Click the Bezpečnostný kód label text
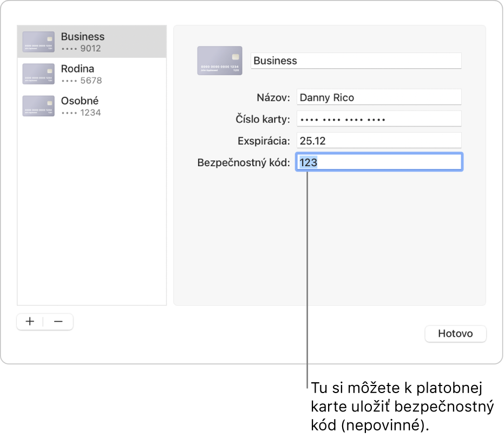Image resolution: width=504 pixels, height=438 pixels. pyautogui.click(x=244, y=162)
